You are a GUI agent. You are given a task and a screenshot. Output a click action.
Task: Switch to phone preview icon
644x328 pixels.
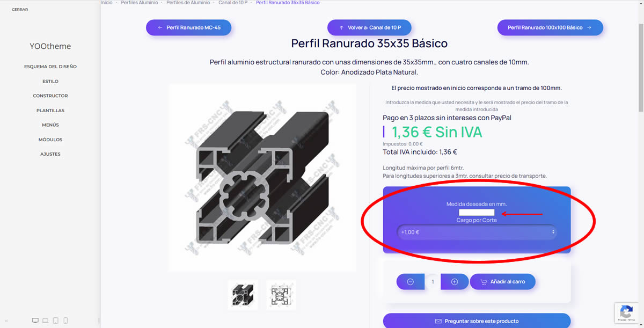pos(65,320)
